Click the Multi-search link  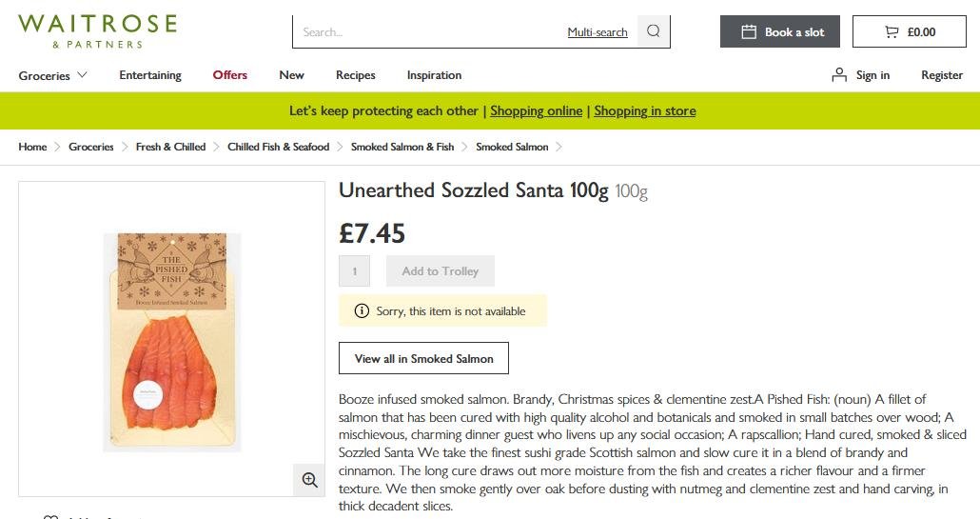point(598,32)
